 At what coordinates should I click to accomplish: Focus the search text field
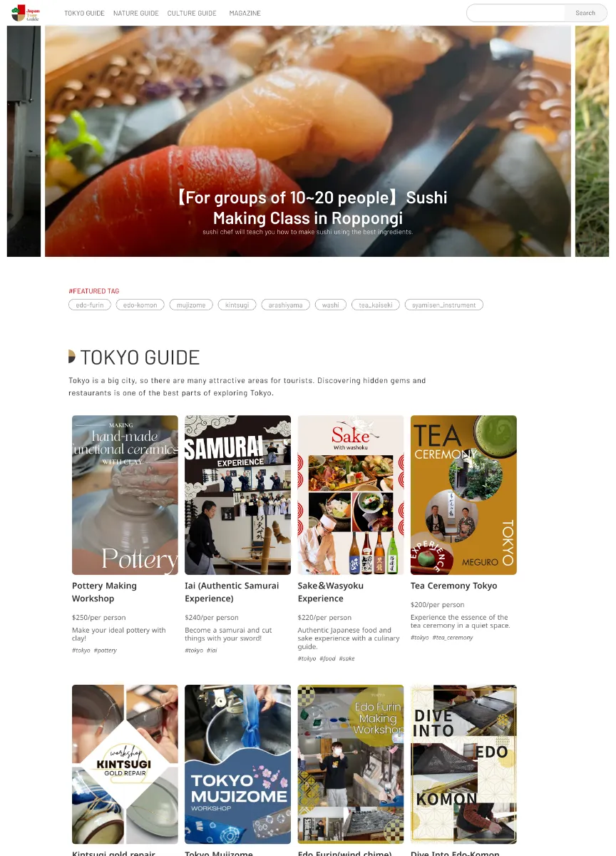point(516,13)
